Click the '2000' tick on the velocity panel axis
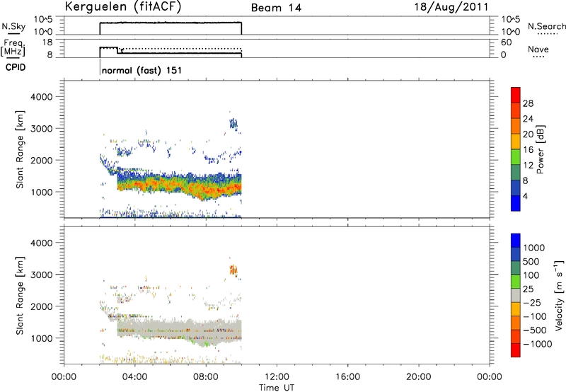Viewport: 566px width, 392px height. point(42,306)
